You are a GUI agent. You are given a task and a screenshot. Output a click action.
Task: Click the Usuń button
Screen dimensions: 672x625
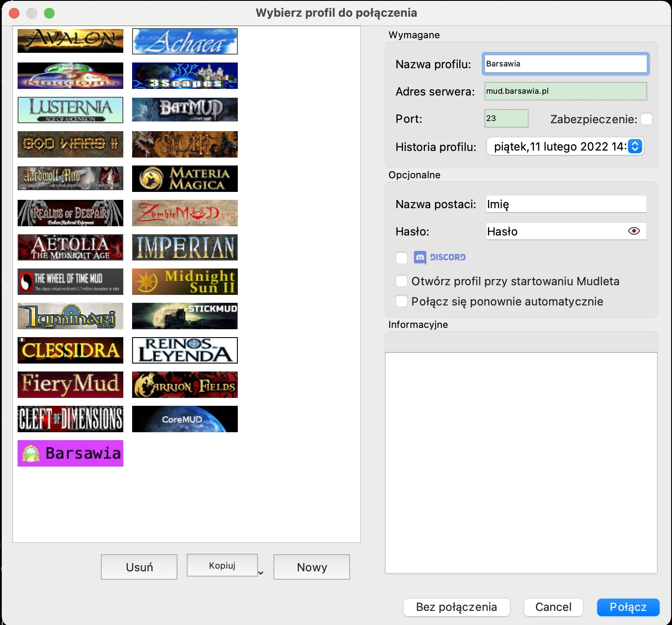[x=139, y=567]
